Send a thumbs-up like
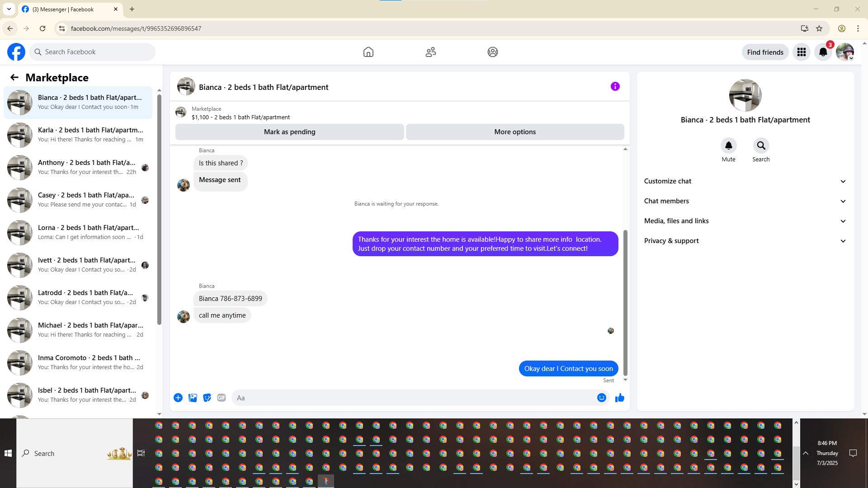The image size is (868, 488). tap(619, 398)
